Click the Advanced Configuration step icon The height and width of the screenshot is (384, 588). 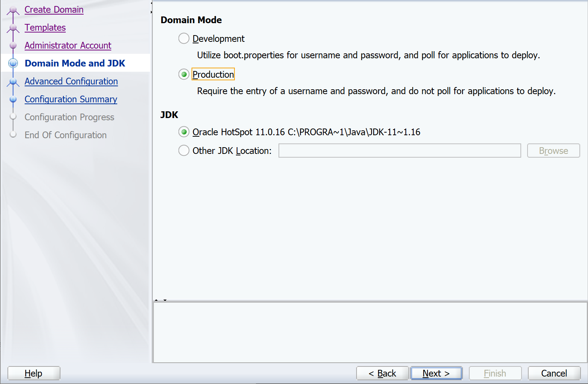pos(13,81)
